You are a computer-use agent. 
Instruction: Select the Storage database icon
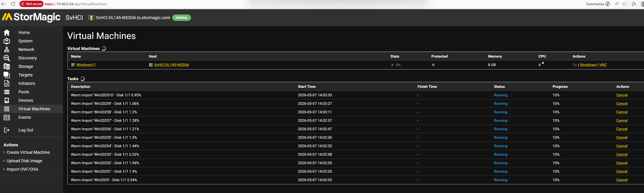[x=7, y=66]
